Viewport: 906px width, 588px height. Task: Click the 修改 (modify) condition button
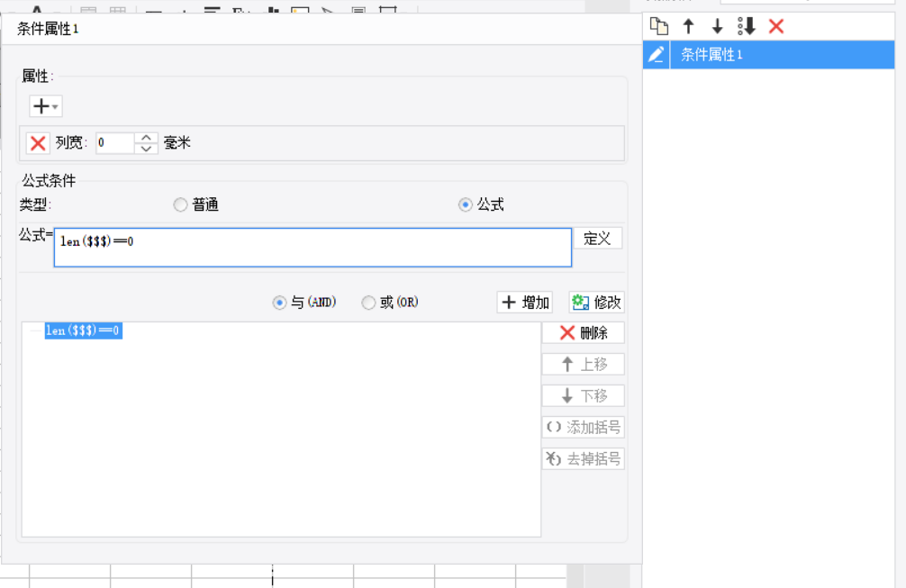(x=596, y=303)
